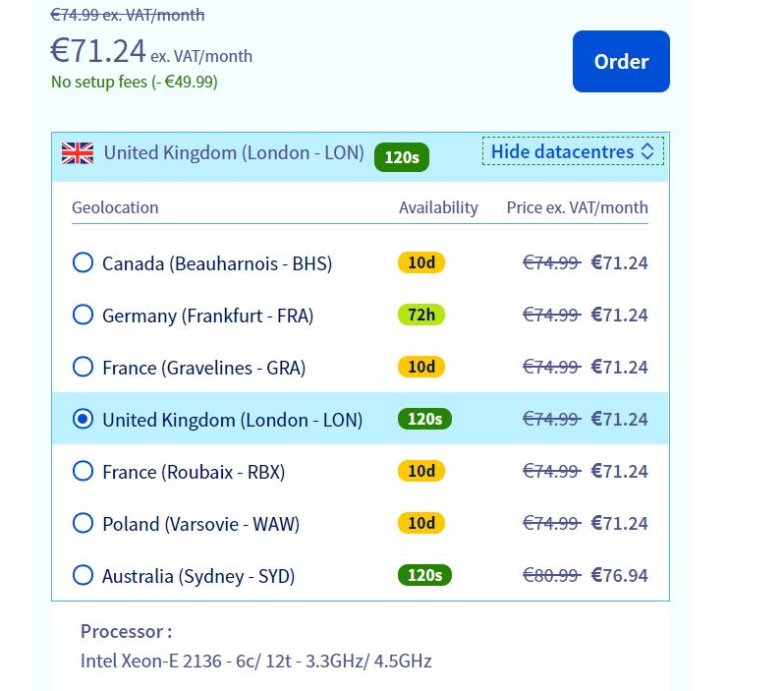Choose the Australia (Sydney - SYD) radio button
Viewport: 784px width, 691px height.
(x=84, y=576)
